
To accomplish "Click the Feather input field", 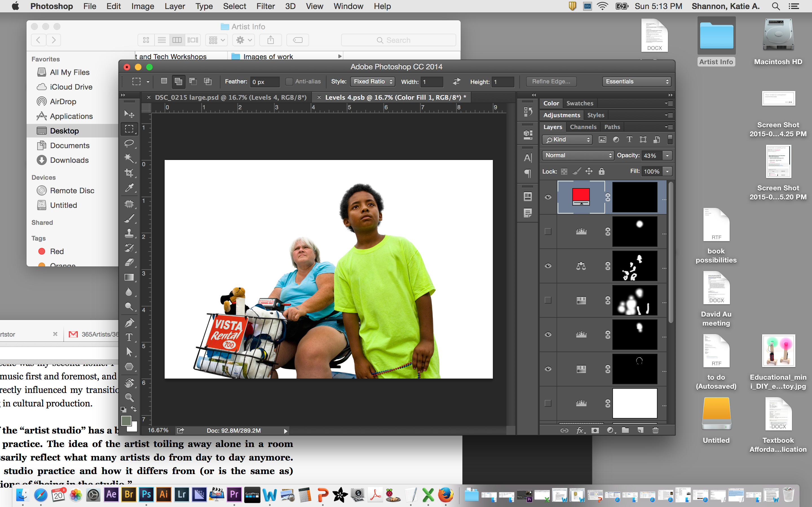I will coord(265,82).
